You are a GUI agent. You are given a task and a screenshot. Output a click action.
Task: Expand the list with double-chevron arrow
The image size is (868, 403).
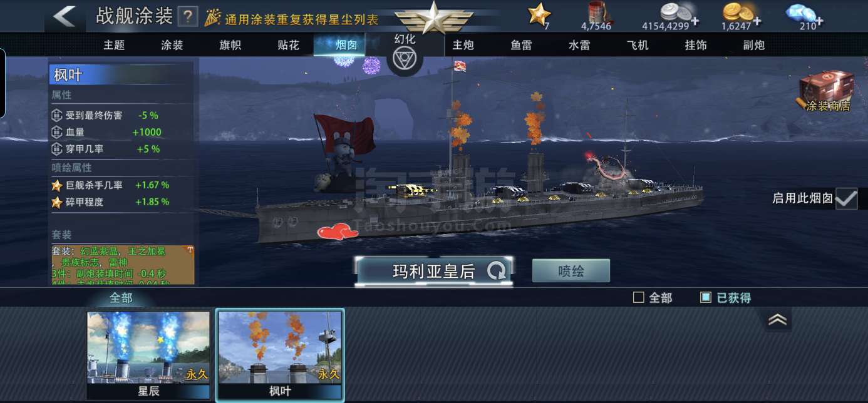(x=777, y=320)
